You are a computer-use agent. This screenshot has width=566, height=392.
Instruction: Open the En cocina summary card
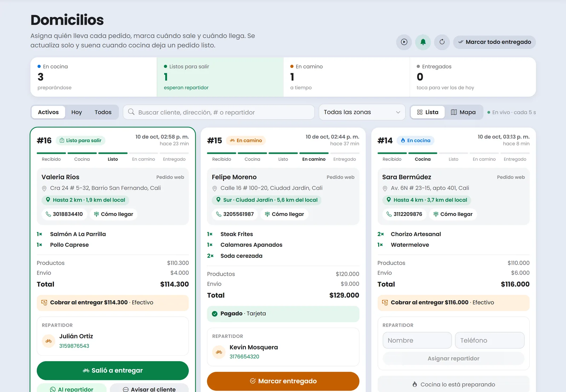[94, 77]
